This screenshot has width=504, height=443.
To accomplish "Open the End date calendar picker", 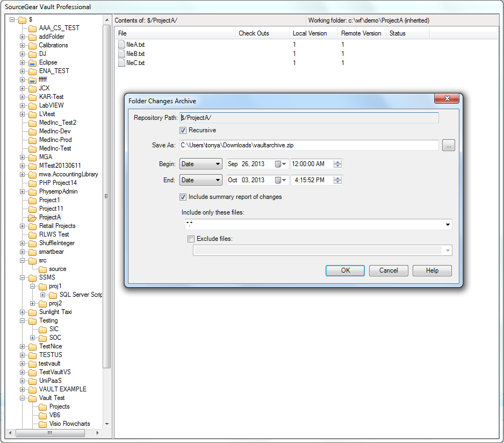I will [280, 180].
